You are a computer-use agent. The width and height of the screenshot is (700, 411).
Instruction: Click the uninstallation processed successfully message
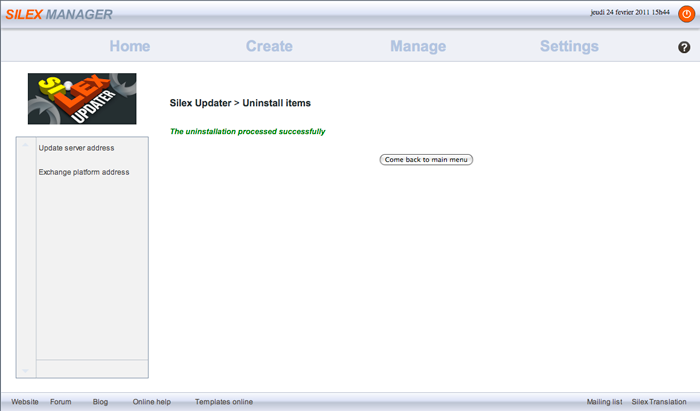pos(248,131)
